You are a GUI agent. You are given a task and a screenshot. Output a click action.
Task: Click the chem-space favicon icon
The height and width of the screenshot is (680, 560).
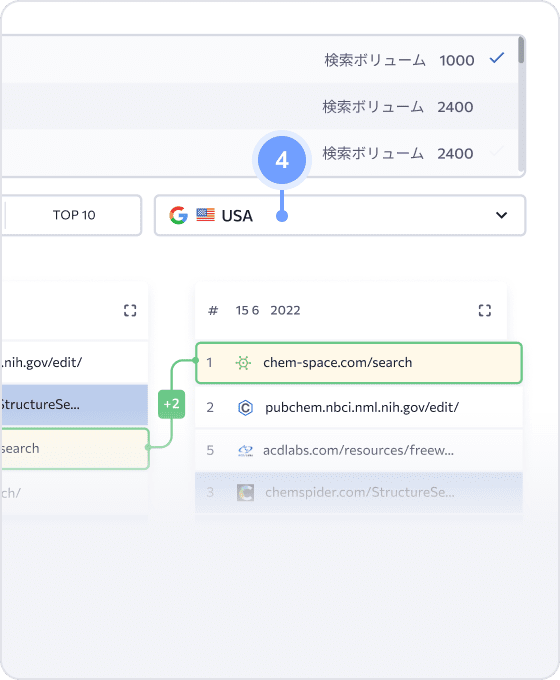coord(243,363)
